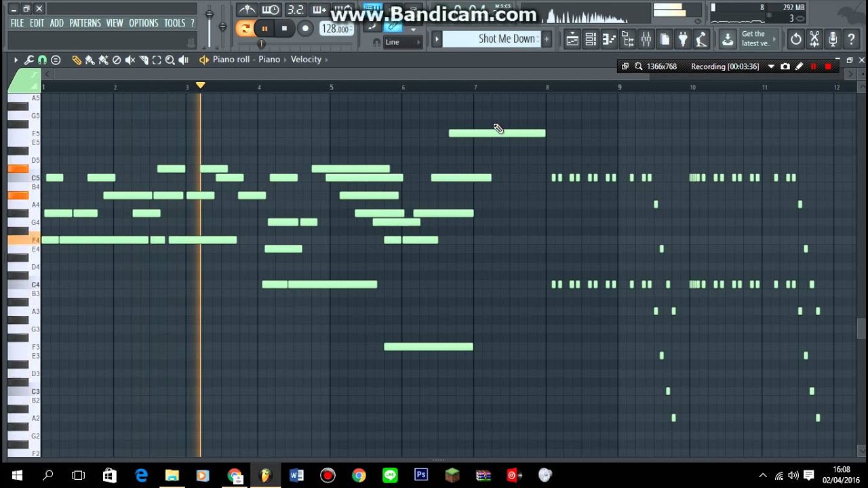Viewport: 868px width, 488px height.
Task: Toggle the 3.2. countdown before recording
Action: [295, 9]
